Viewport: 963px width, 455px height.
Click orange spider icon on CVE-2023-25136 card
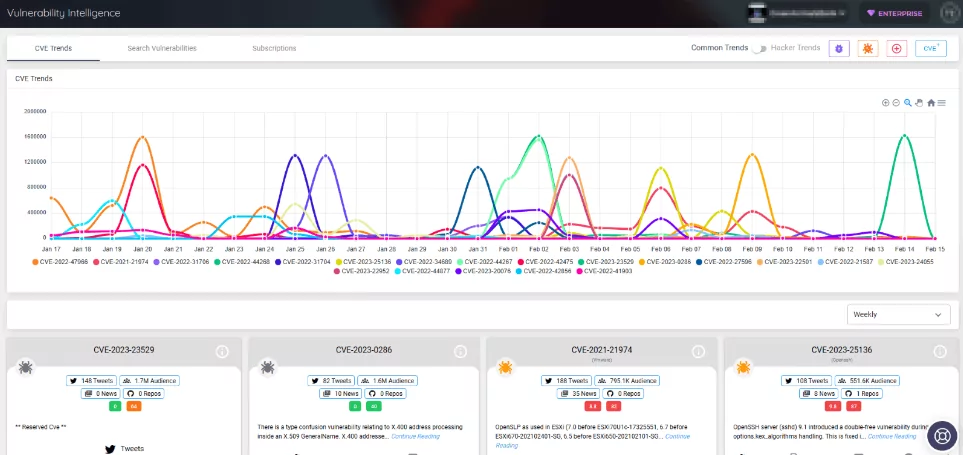[743, 368]
